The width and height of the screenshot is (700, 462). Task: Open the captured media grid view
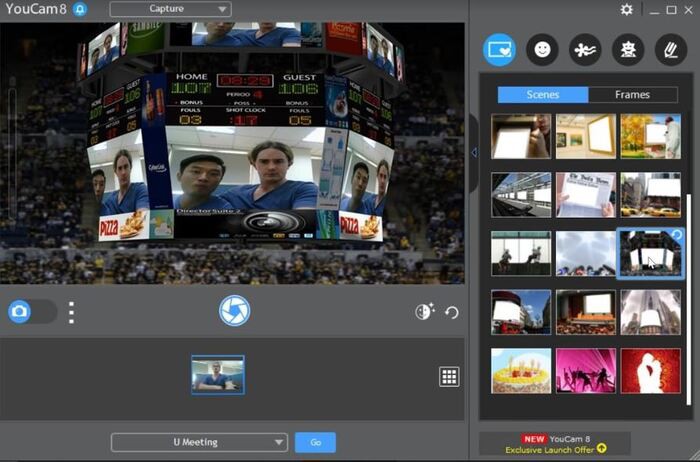(x=449, y=376)
